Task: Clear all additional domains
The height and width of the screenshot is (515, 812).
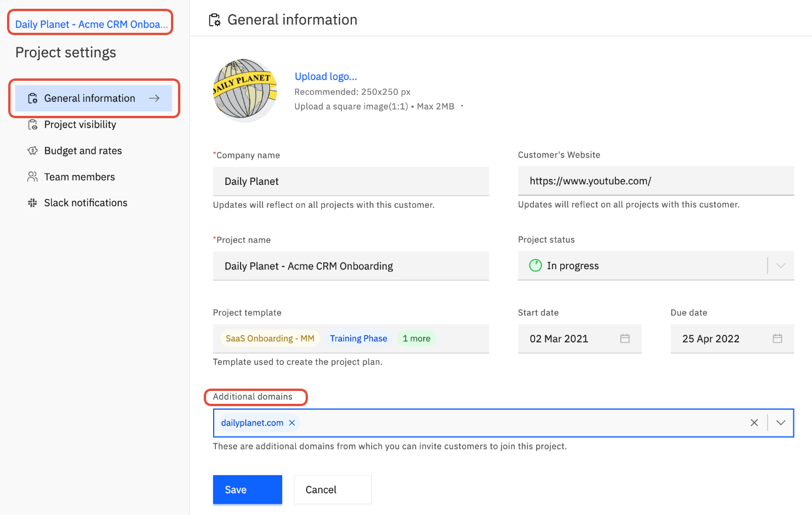Action: 754,423
